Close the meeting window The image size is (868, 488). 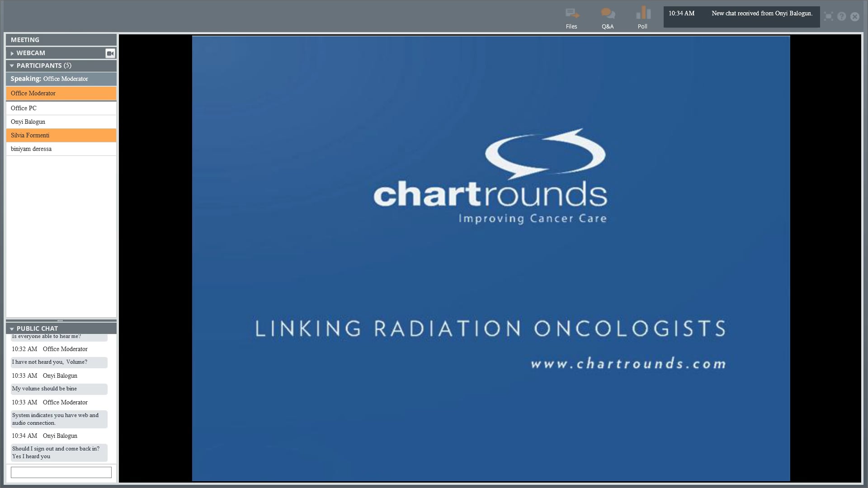click(x=855, y=17)
